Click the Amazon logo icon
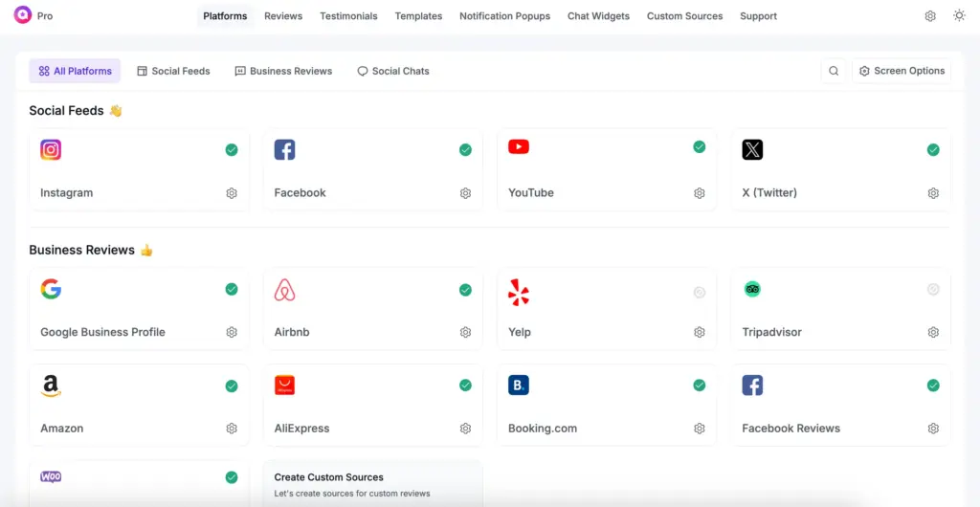The width and height of the screenshot is (980, 507). (x=51, y=386)
